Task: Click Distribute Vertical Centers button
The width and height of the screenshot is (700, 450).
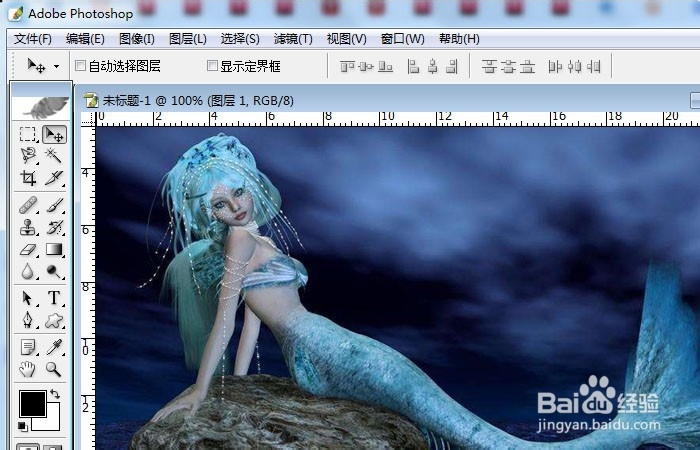Action: (508, 67)
